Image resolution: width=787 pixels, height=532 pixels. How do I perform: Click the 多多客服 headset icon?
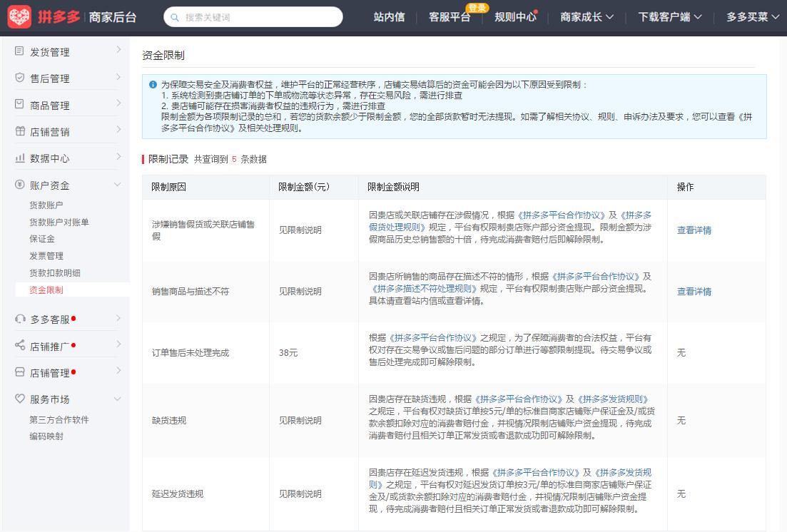coord(19,319)
